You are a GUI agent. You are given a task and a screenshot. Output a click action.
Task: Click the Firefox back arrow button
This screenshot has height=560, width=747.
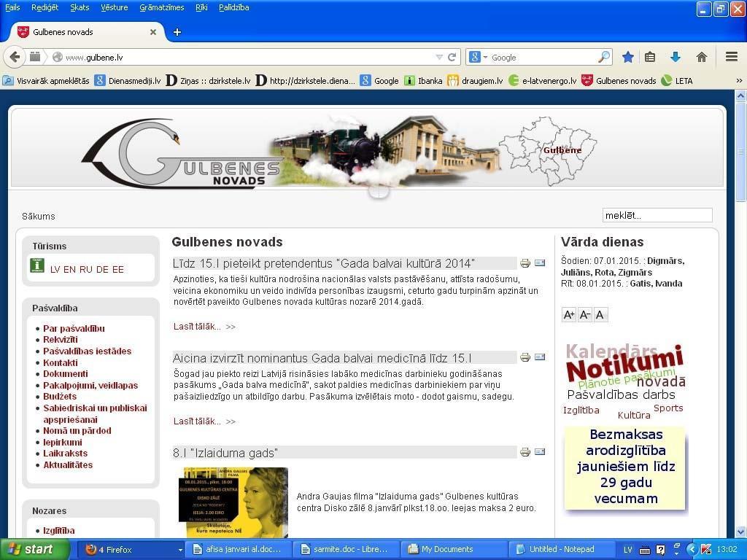[x=15, y=57]
